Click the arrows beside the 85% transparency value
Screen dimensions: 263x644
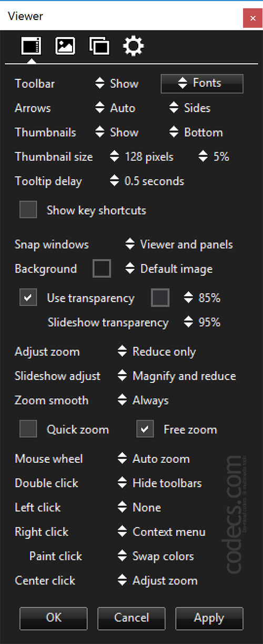click(188, 298)
